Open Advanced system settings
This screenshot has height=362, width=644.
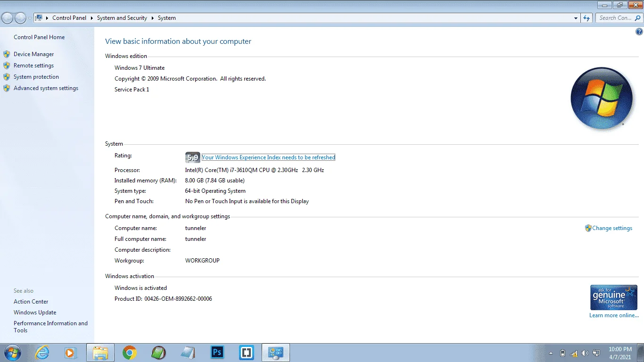(x=46, y=88)
